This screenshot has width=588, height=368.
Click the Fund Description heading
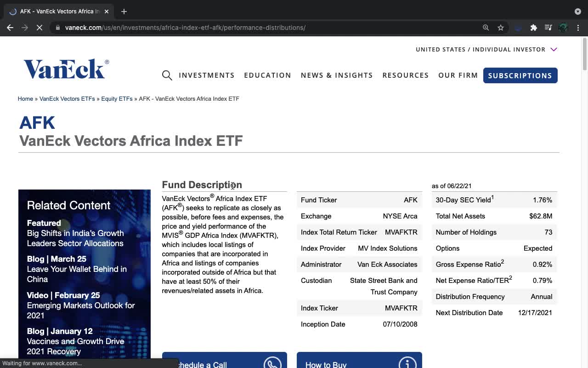[x=202, y=185]
